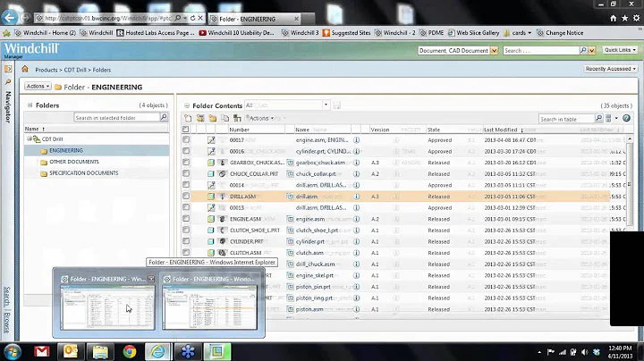Open the Change Notice bookmark
Image resolution: width=644 pixels, height=361 pixels.
[x=560, y=33]
